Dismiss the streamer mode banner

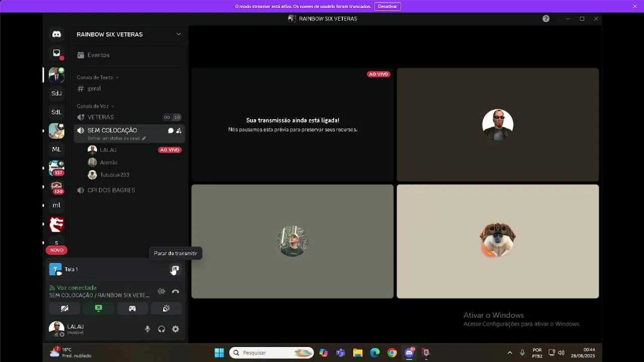[635, 7]
